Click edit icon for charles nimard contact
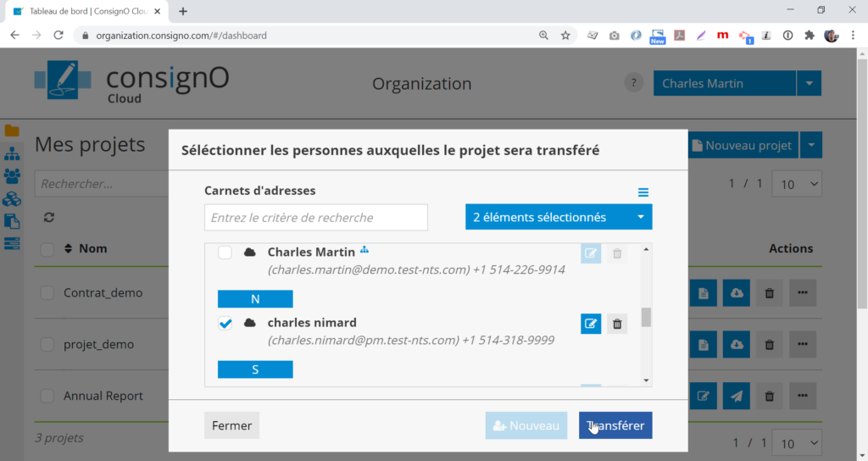The height and width of the screenshot is (461, 868). point(591,324)
